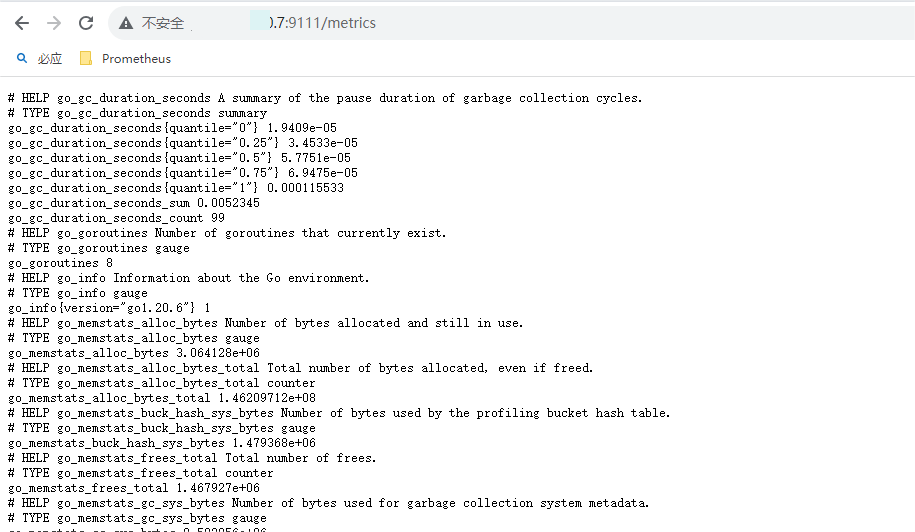The height and width of the screenshot is (532, 915).
Task: Reload the metrics page
Action: 86,23
